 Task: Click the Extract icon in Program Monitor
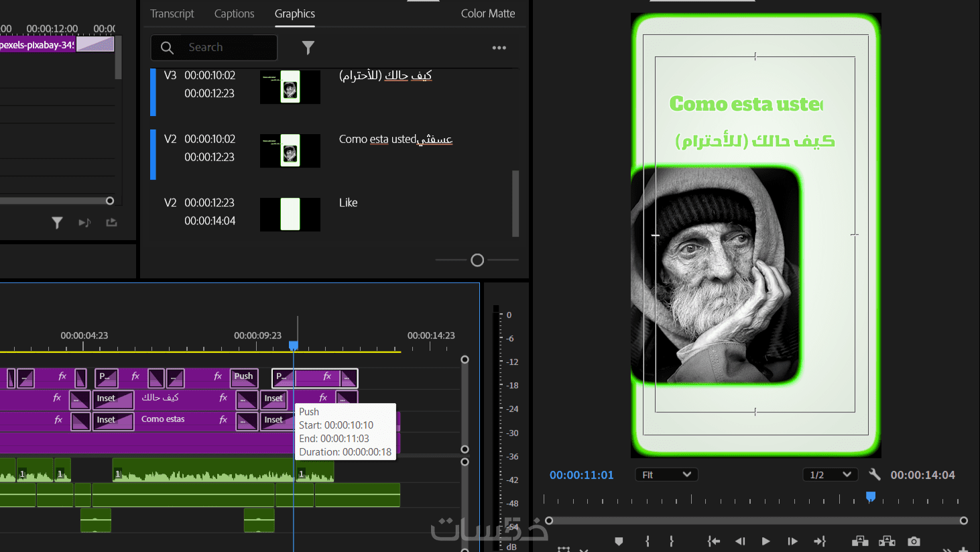887,541
